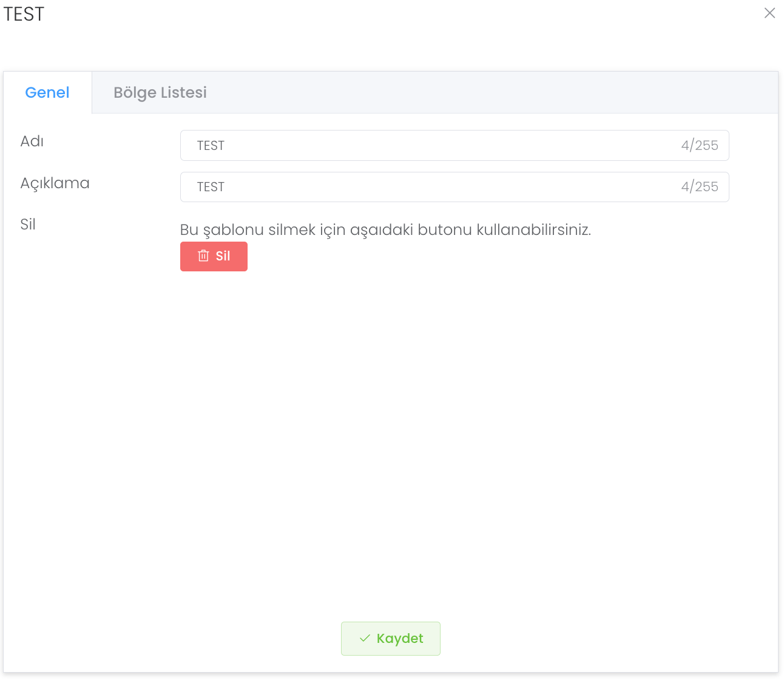Screen dimensions: 784x686
Task: Click the checkmark icon on Kaydet
Action: pyautogui.click(x=365, y=639)
